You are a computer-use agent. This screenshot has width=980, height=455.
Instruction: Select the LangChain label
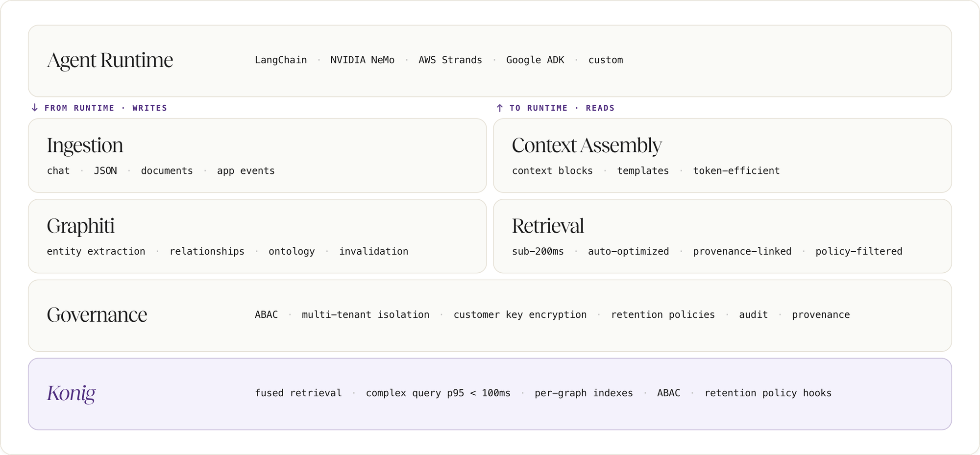[281, 60]
